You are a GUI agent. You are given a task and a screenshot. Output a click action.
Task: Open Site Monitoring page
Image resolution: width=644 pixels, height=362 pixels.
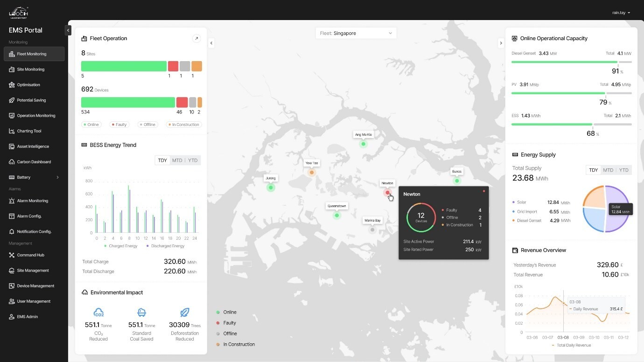(x=31, y=70)
